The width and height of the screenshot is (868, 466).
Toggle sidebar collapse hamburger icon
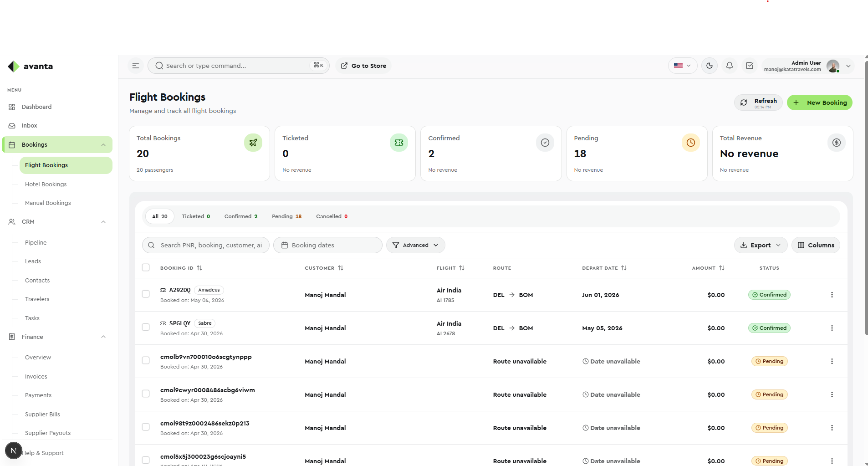[x=136, y=66]
